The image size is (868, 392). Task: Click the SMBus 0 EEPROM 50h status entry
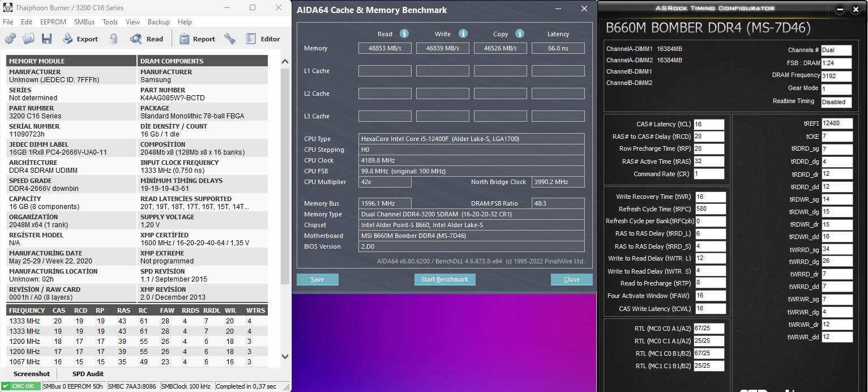coord(74,386)
